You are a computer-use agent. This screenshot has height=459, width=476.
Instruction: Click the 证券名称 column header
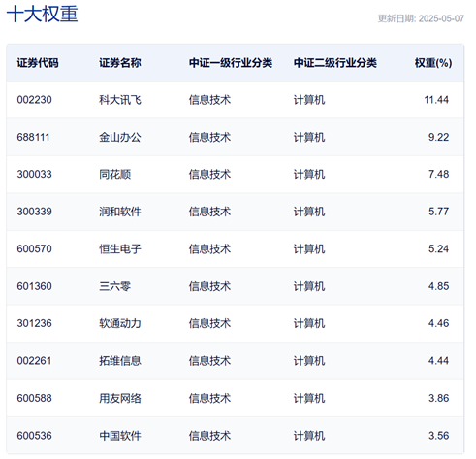(x=120, y=63)
